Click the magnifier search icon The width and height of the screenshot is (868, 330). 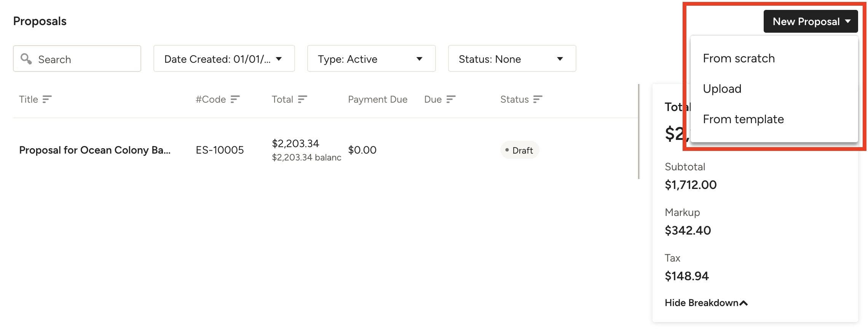[26, 59]
